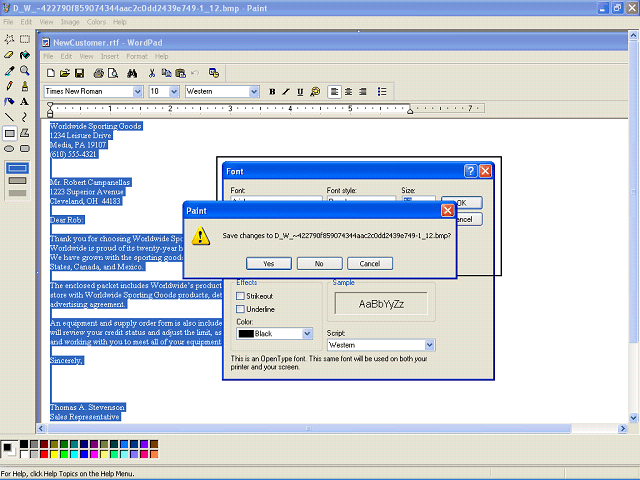640x480 pixels.
Task: Click WordPad's Open folder icon
Action: pos(64,73)
